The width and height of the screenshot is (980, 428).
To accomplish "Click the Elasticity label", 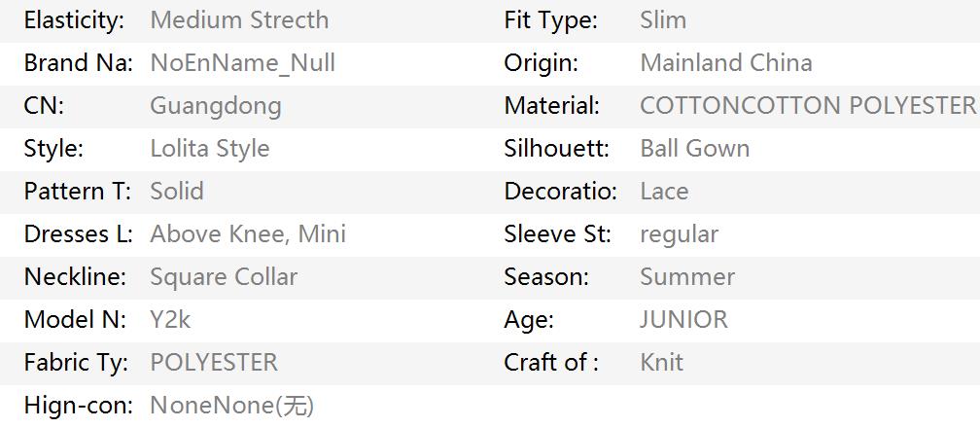I will (74, 20).
